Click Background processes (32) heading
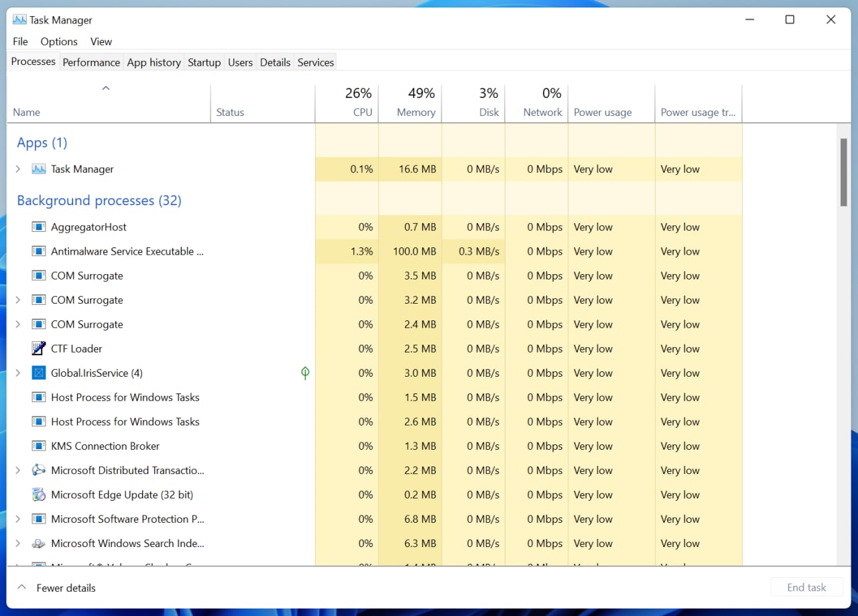Viewport: 858px width, 616px height. [x=99, y=200]
